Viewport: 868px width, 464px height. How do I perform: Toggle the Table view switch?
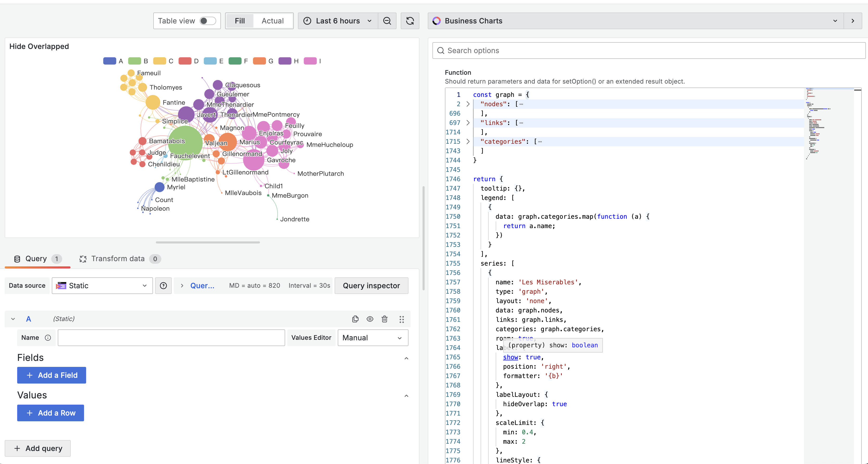207,21
